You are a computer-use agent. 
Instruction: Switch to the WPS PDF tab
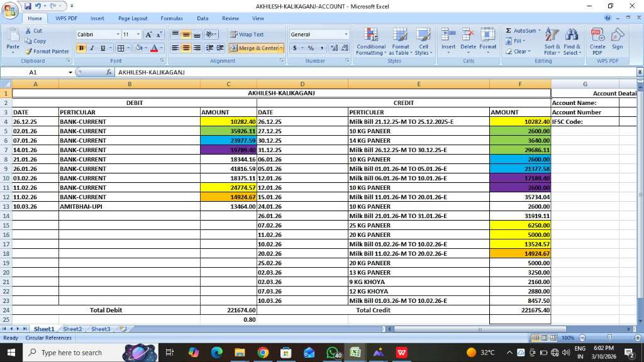66,18
